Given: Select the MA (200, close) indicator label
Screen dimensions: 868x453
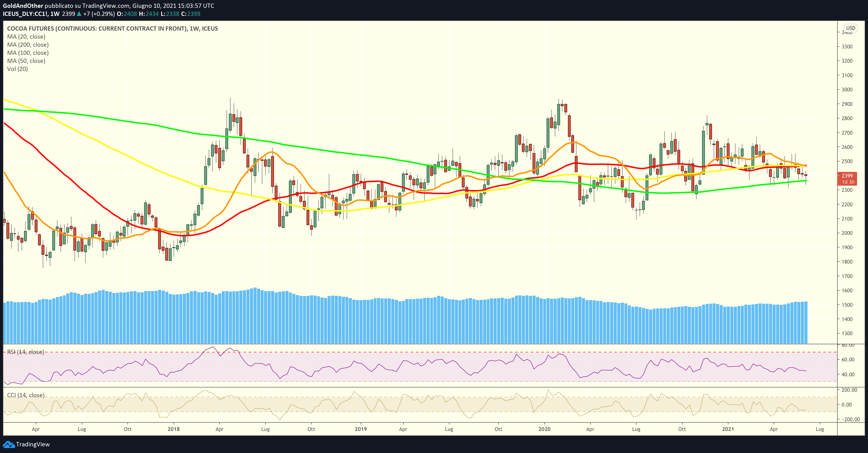Looking at the screenshot, I should pyautogui.click(x=28, y=45).
